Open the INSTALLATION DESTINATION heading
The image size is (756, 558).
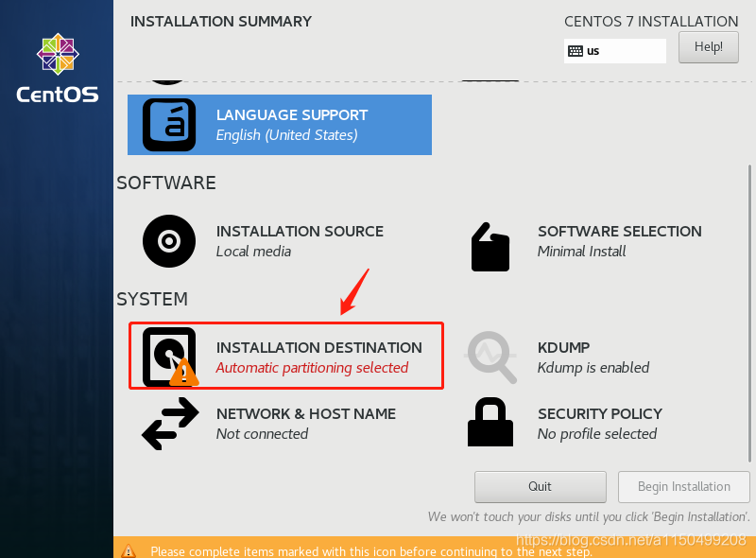318,347
